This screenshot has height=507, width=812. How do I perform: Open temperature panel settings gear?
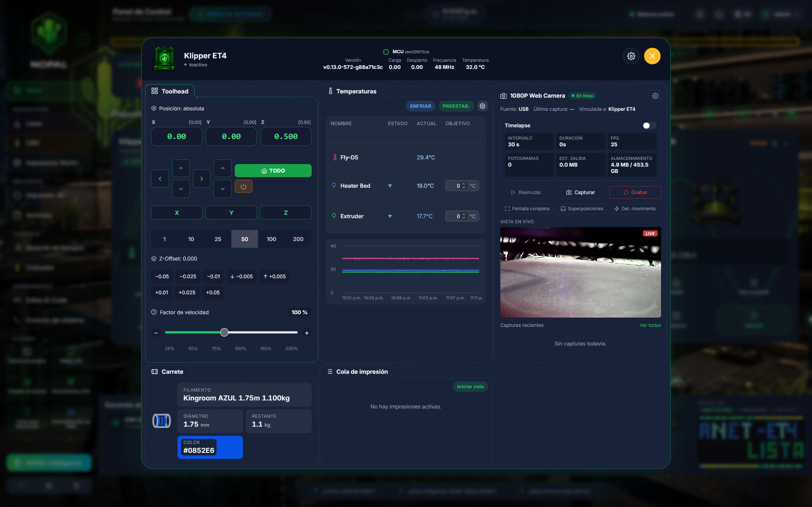click(x=483, y=106)
